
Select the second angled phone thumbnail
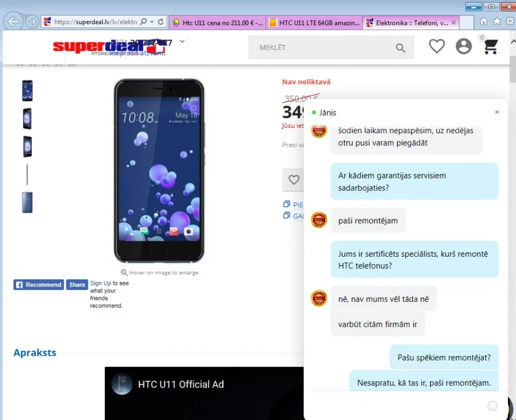pyautogui.click(x=28, y=119)
